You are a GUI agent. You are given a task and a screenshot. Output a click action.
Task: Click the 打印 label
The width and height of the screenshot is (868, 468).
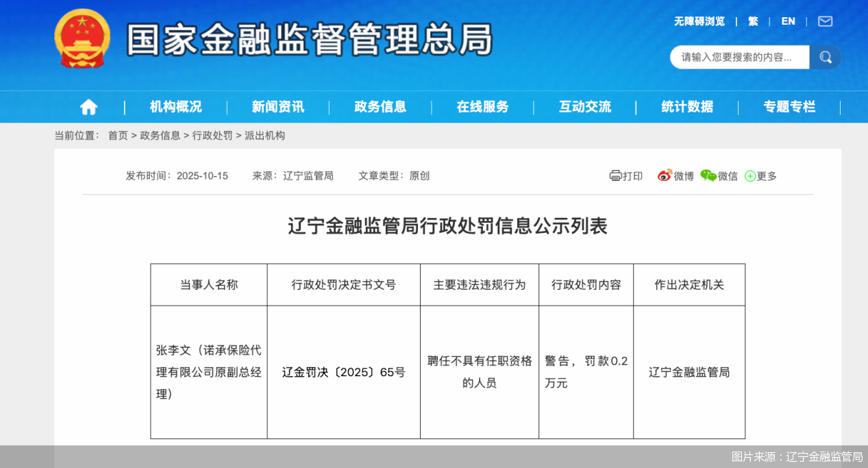point(632,176)
